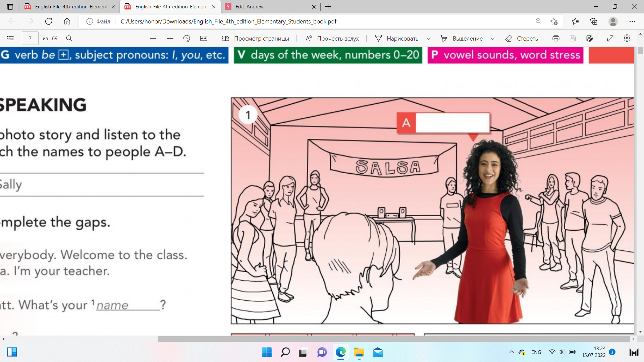Show hidden system tray icons chevron
The width and height of the screenshot is (644, 362).
(x=512, y=352)
